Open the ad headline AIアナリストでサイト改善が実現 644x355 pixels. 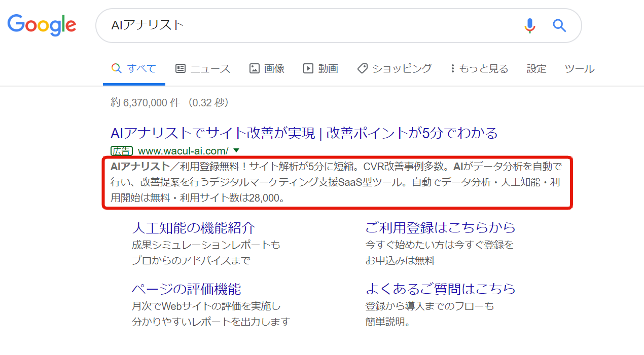coord(304,133)
